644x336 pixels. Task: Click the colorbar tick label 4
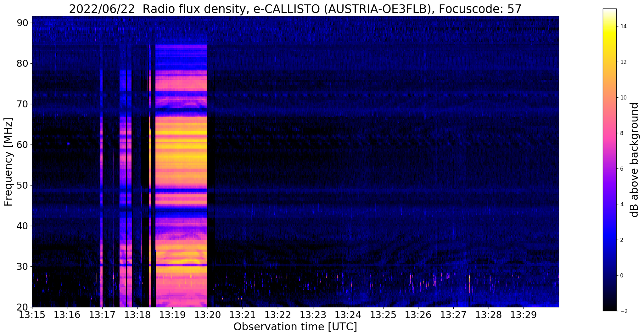point(622,204)
